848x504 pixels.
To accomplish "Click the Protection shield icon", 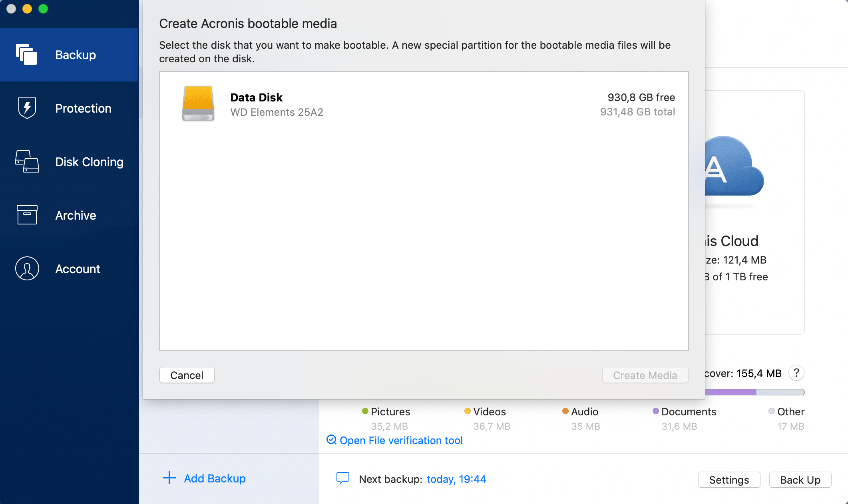I will [x=27, y=108].
